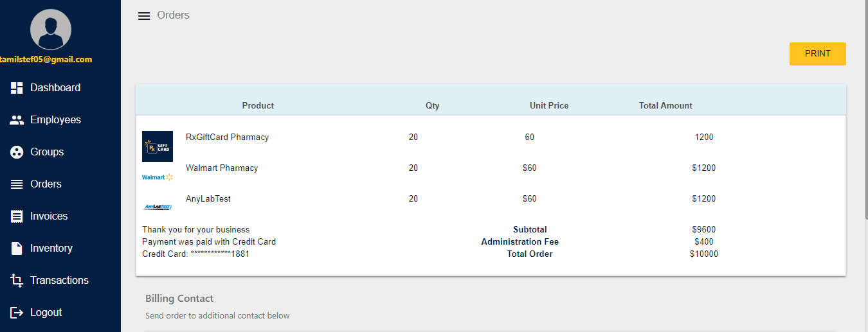Image resolution: width=868 pixels, height=332 pixels.
Task: Click the tamilstef05@gmail.com email link
Action: click(x=46, y=59)
